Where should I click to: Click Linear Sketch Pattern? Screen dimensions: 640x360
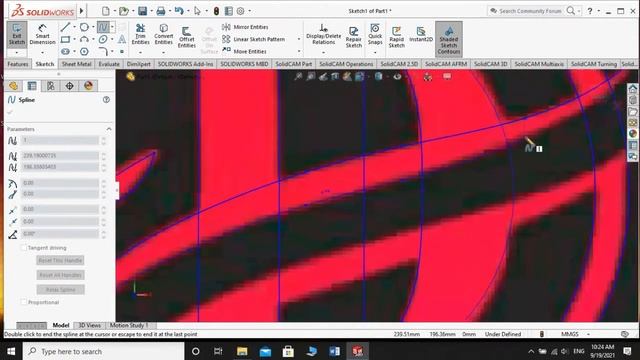pyautogui.click(x=253, y=39)
